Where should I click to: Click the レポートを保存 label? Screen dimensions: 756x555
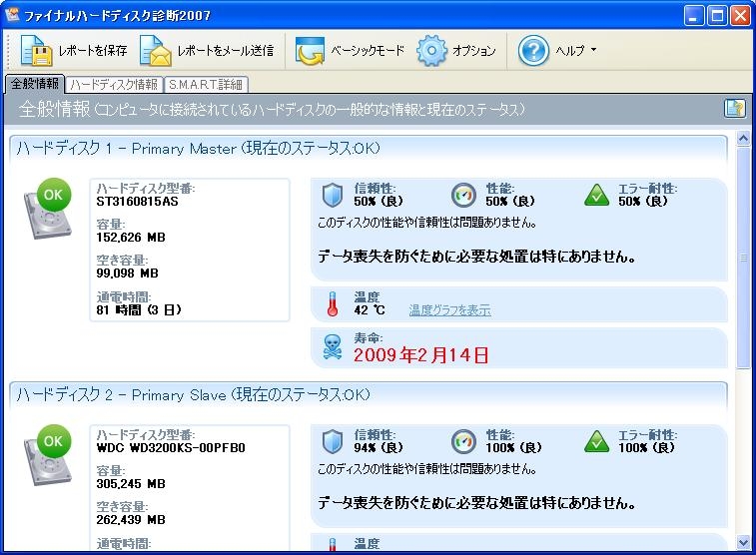point(93,51)
